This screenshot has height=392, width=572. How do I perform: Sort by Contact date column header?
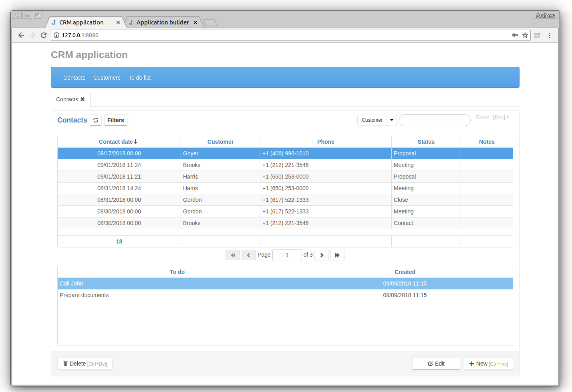click(119, 142)
